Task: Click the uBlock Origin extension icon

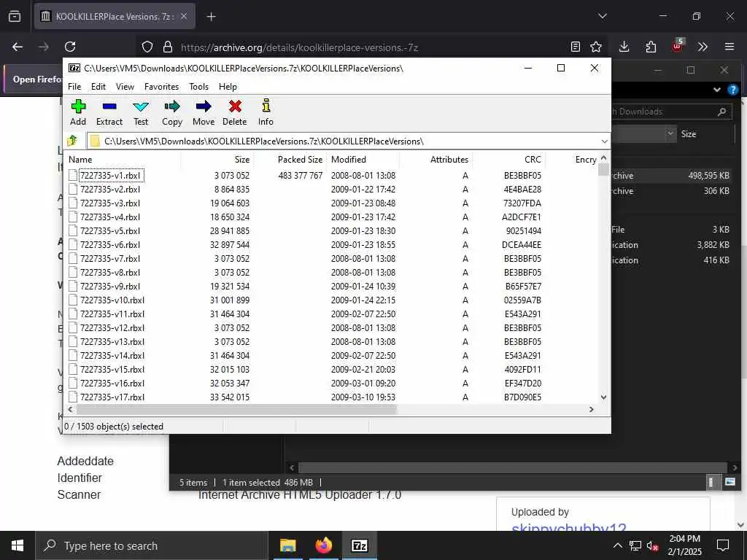Action: click(678, 46)
